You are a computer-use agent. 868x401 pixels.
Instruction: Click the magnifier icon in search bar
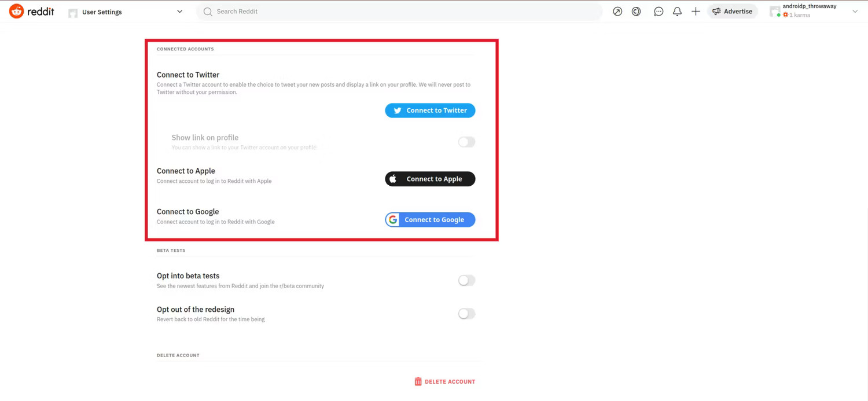[208, 12]
